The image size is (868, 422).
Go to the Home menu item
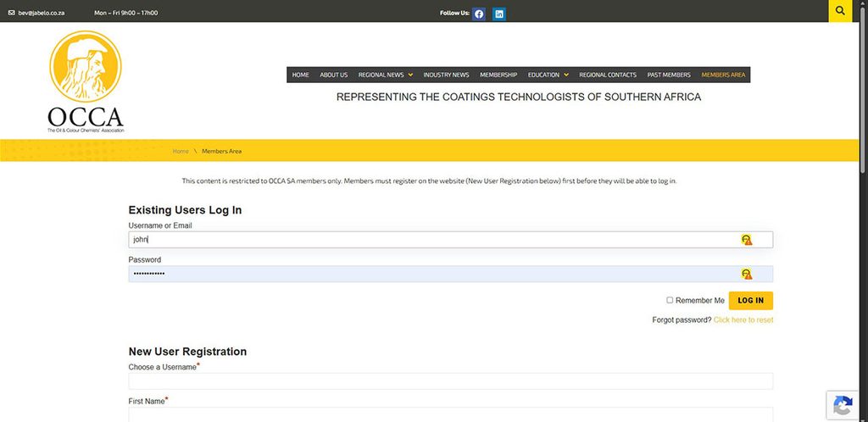(x=301, y=75)
